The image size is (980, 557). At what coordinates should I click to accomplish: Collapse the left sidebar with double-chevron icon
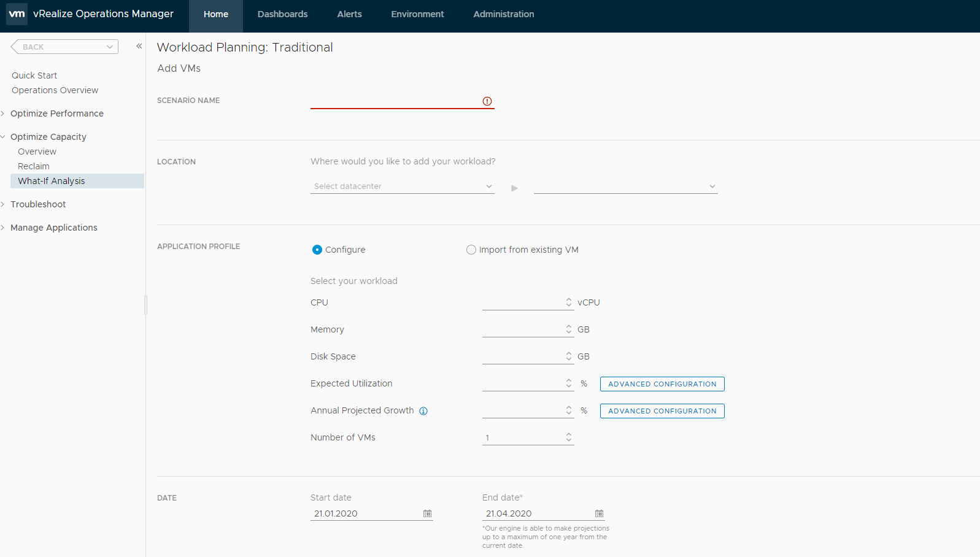139,46
